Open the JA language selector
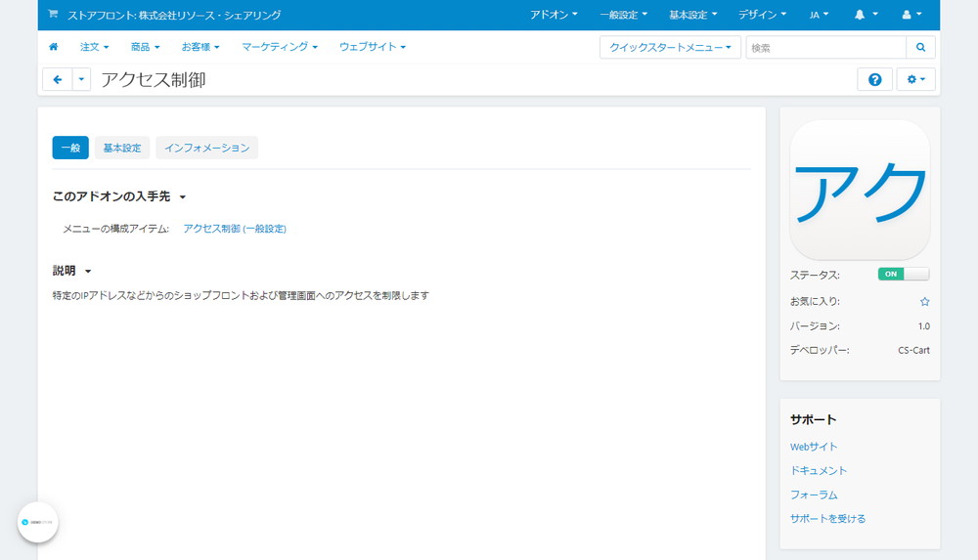This screenshot has width=978, height=560. [x=819, y=15]
